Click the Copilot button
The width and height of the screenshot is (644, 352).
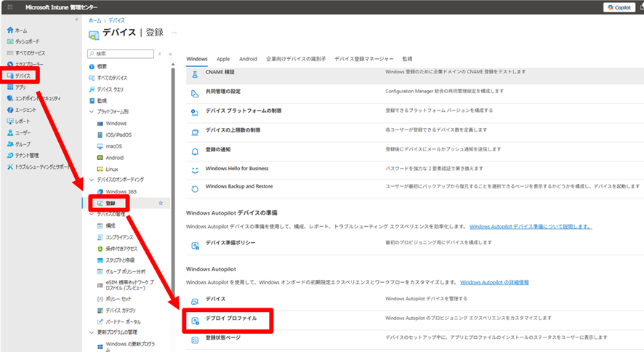618,7
